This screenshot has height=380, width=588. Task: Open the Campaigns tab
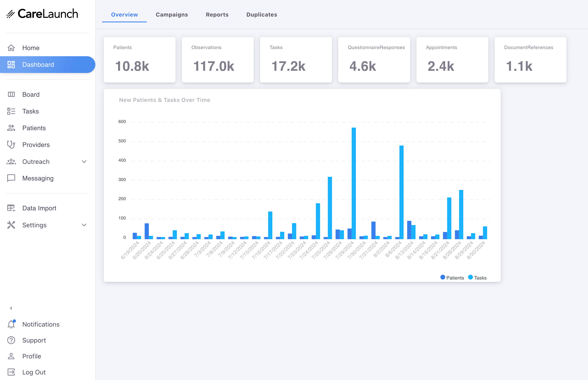(x=172, y=15)
